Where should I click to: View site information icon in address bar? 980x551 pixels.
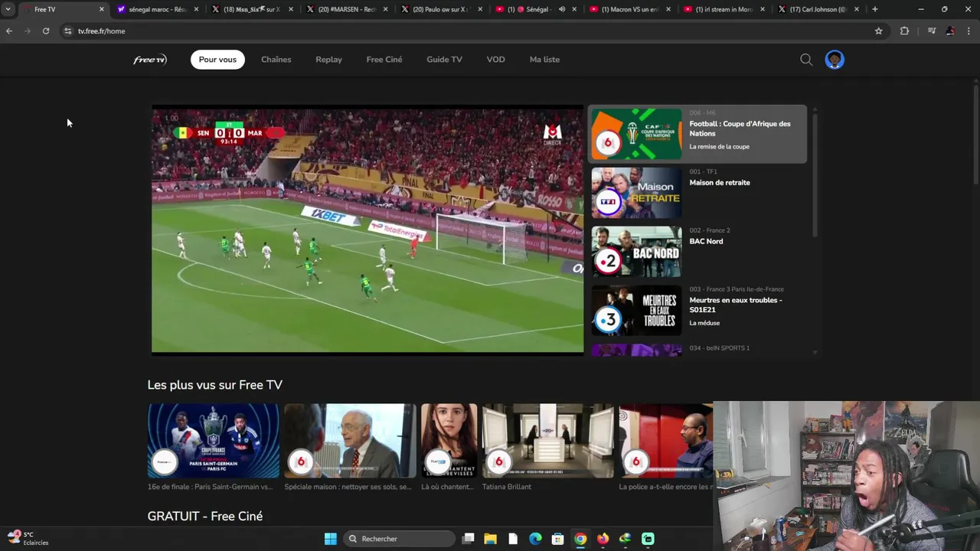67,31
